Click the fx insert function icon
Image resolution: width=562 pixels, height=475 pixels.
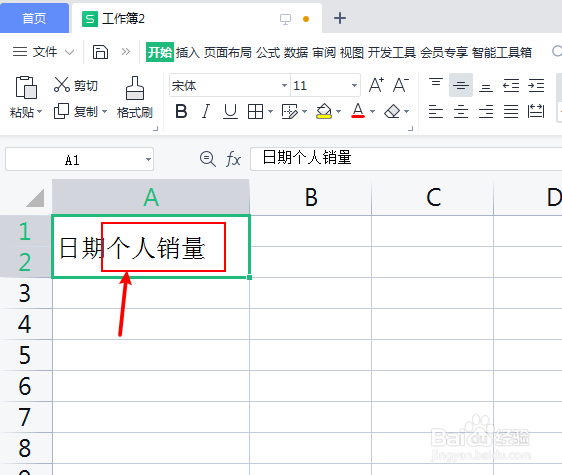(233, 159)
